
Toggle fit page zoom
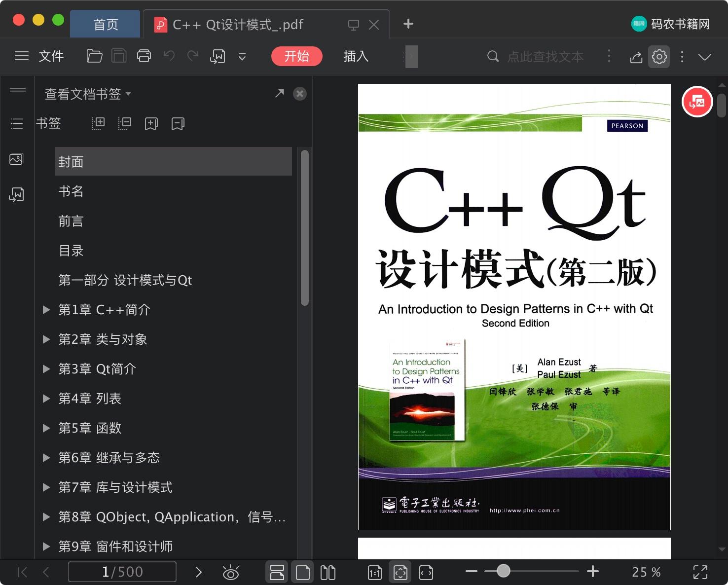coord(400,572)
